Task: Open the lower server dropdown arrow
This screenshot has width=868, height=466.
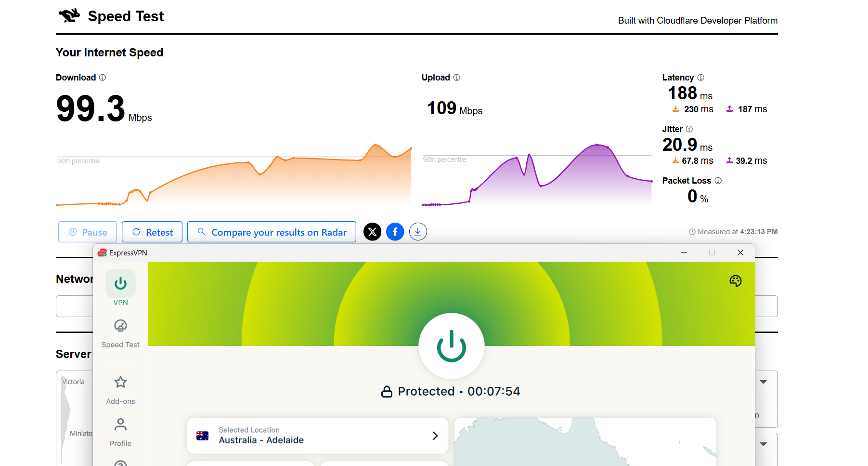Action: click(764, 444)
